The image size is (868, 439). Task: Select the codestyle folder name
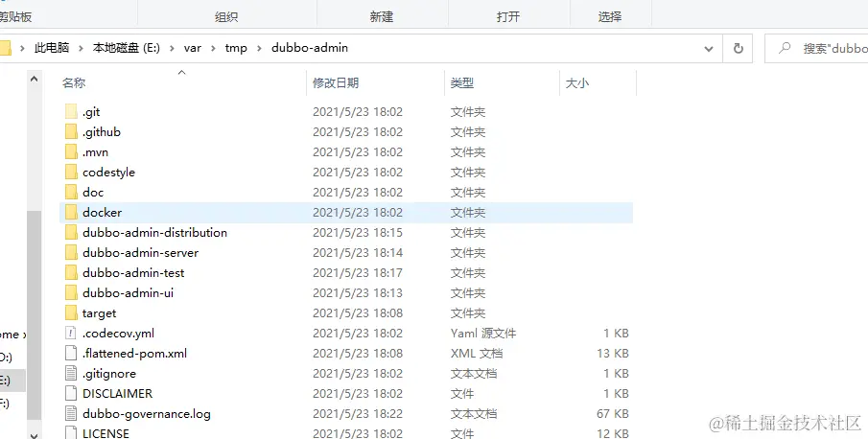(x=108, y=172)
